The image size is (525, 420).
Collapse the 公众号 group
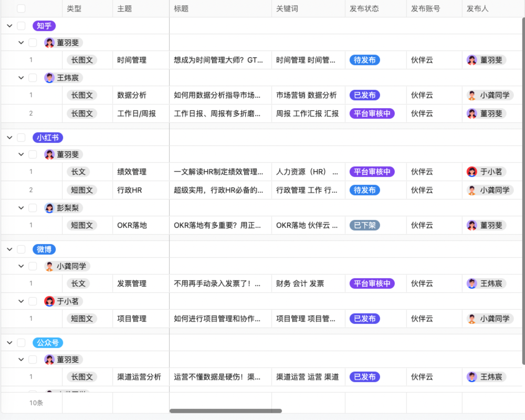click(x=9, y=342)
